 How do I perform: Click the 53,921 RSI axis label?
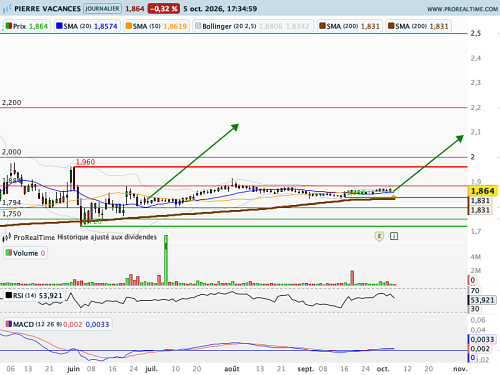pos(482,300)
